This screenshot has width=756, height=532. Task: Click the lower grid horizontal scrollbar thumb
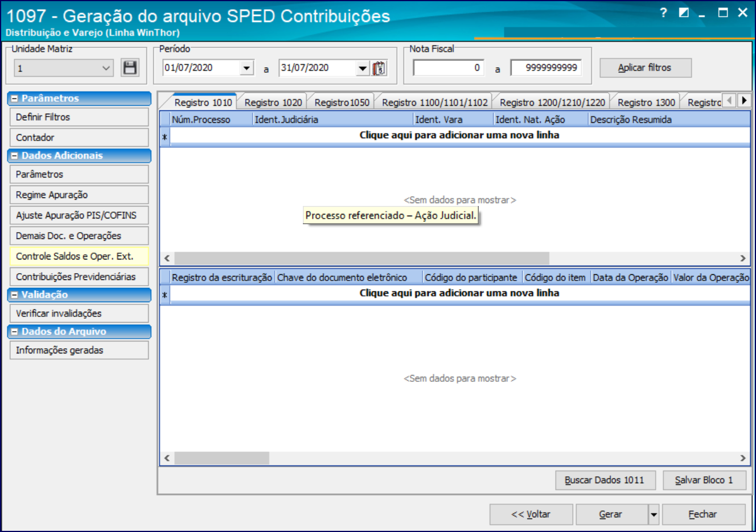[x=222, y=458]
